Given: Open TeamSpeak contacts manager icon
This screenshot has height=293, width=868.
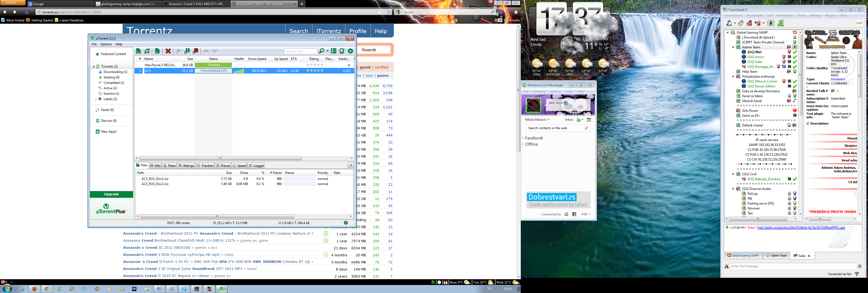Looking at the screenshot, I should pyautogui.click(x=781, y=23).
